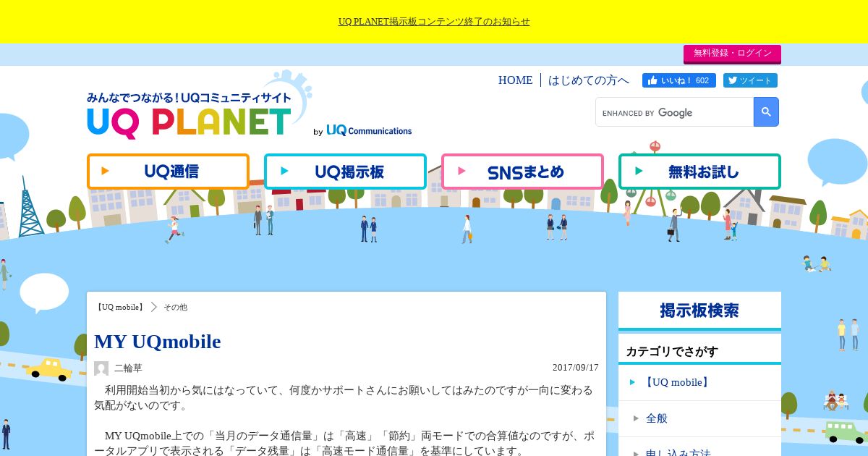
Task: Click the その他 breadcrumb item
Action: click(x=175, y=307)
